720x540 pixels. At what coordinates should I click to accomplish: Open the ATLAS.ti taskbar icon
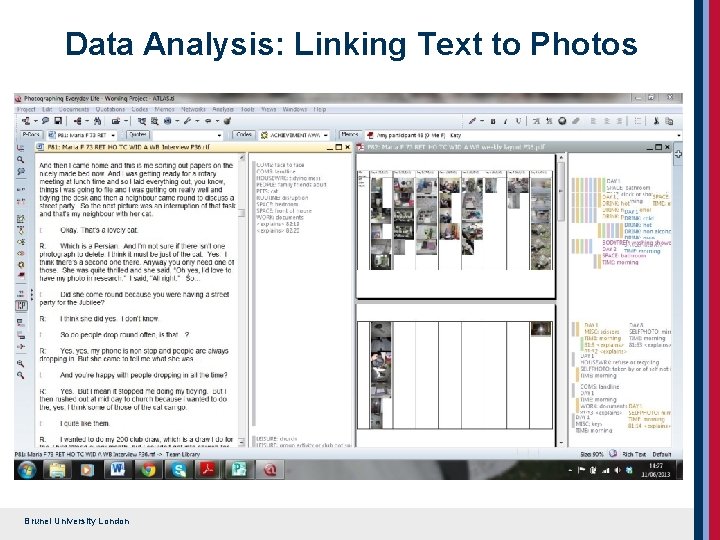(x=270, y=470)
